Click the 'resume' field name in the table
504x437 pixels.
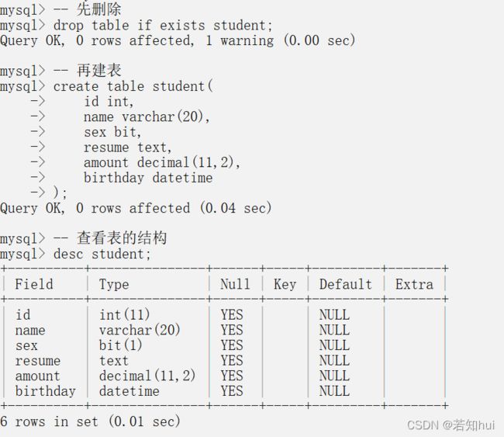point(38,361)
